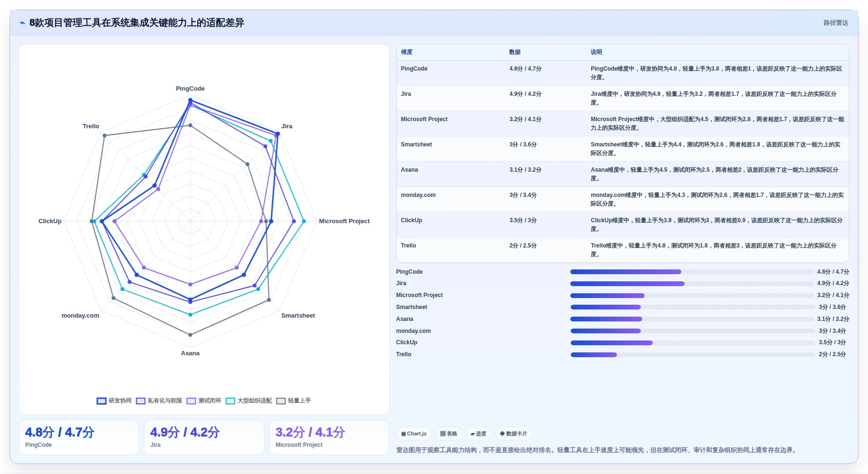Open the Microsoft Project 3.2分 / 4.1分 card

point(329,437)
